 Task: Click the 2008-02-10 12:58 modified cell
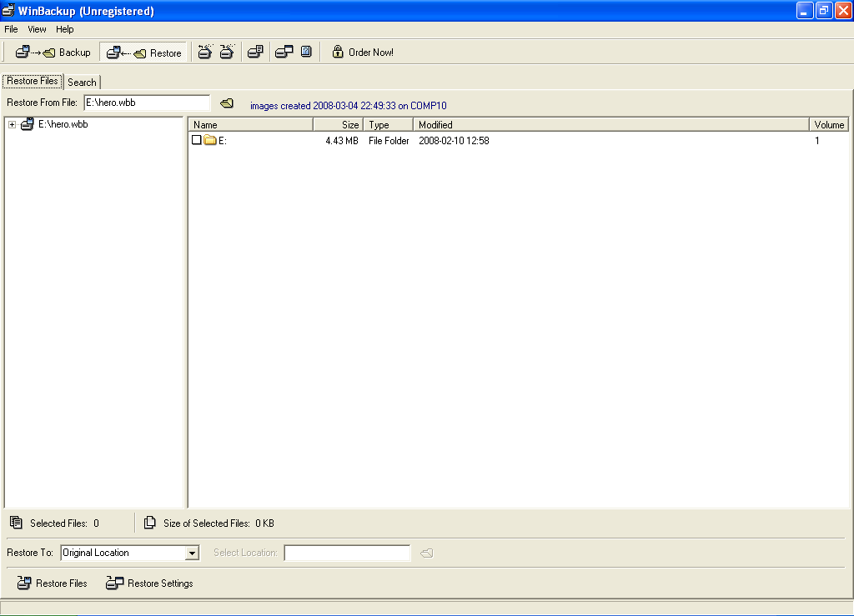click(x=454, y=141)
